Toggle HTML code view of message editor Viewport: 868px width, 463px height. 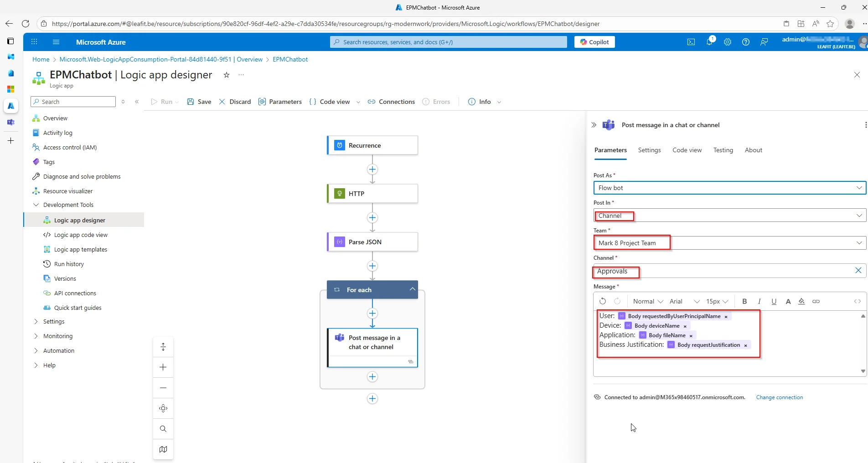pyautogui.click(x=858, y=301)
